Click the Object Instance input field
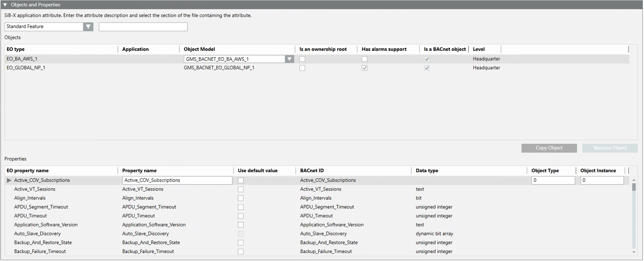Viewport: 644px width, 261px height. 602,180
